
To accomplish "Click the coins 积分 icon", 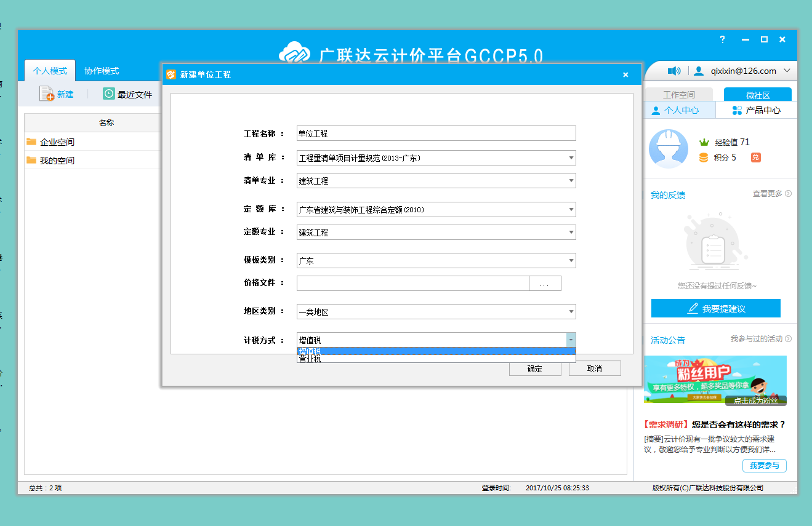I will click(x=704, y=157).
